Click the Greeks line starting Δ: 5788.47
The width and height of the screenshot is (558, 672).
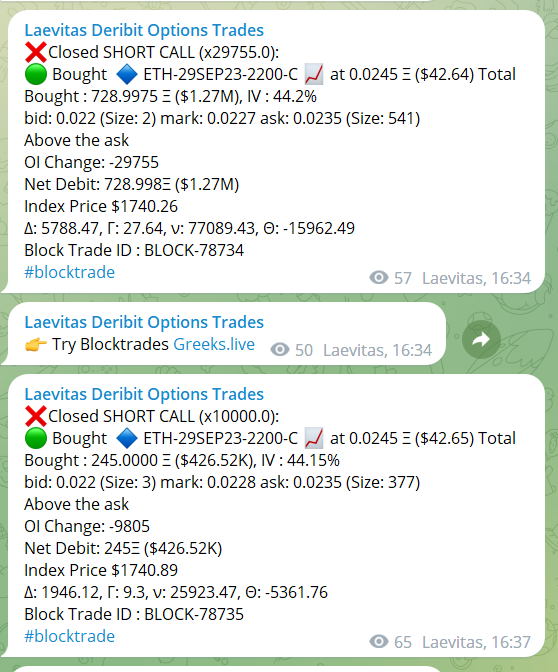(189, 228)
